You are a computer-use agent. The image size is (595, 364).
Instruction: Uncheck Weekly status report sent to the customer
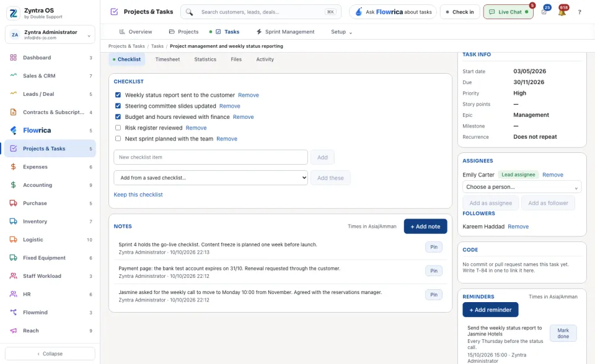click(x=118, y=95)
